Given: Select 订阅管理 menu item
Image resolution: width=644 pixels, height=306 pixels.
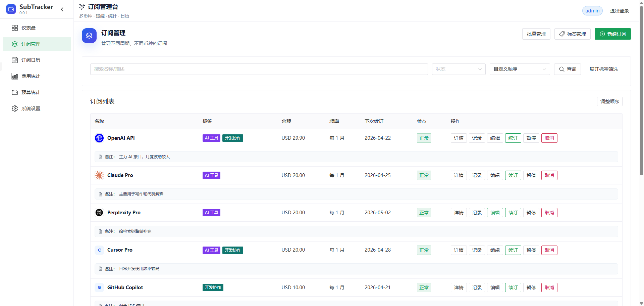Looking at the screenshot, I should [x=37, y=44].
